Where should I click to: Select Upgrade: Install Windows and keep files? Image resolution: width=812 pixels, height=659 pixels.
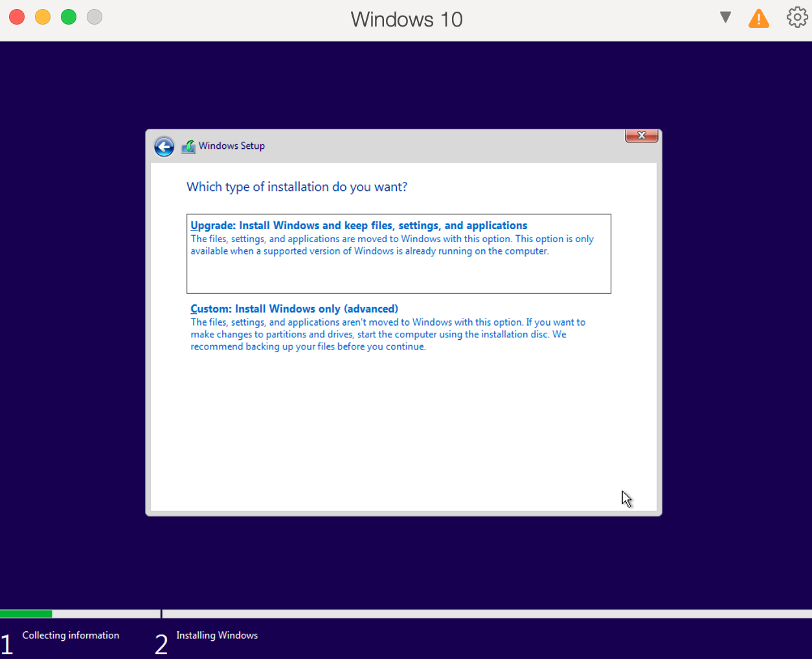[359, 225]
